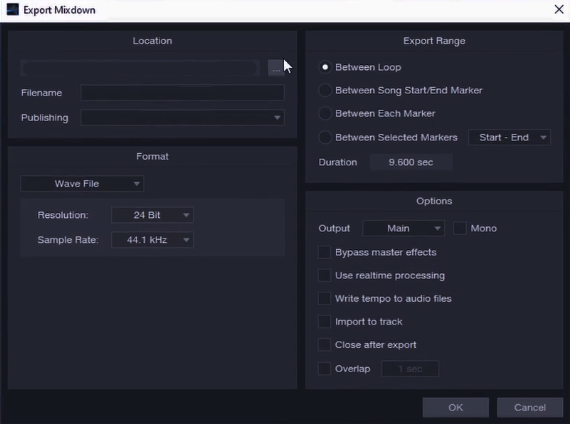Click the Export Mixdown app icon
570x424 pixels.
pos(13,9)
